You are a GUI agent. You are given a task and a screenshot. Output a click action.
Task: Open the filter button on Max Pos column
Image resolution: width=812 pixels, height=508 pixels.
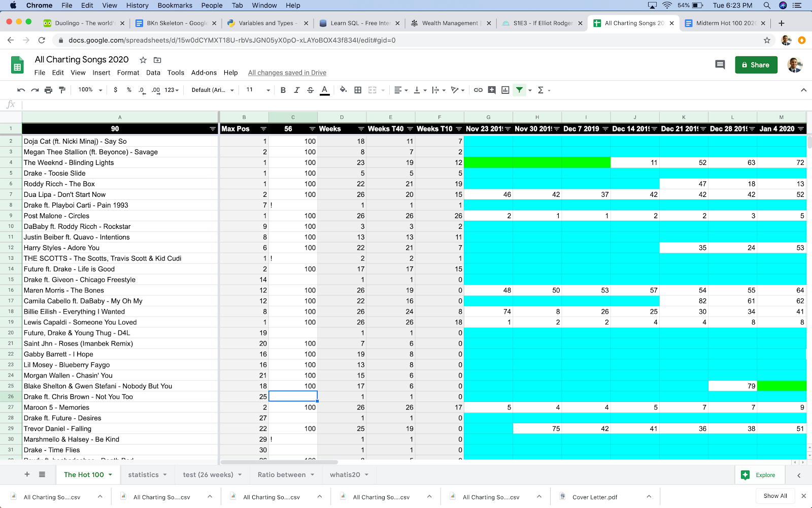tap(263, 129)
